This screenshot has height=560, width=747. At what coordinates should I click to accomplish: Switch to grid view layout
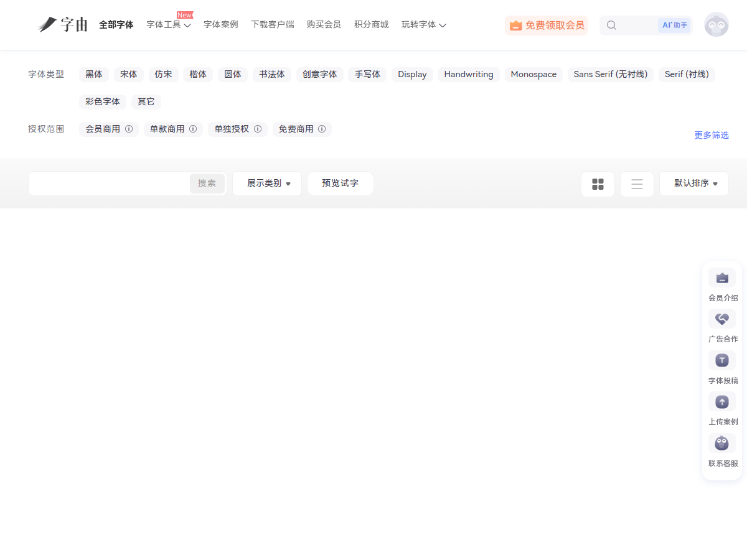pyautogui.click(x=598, y=184)
